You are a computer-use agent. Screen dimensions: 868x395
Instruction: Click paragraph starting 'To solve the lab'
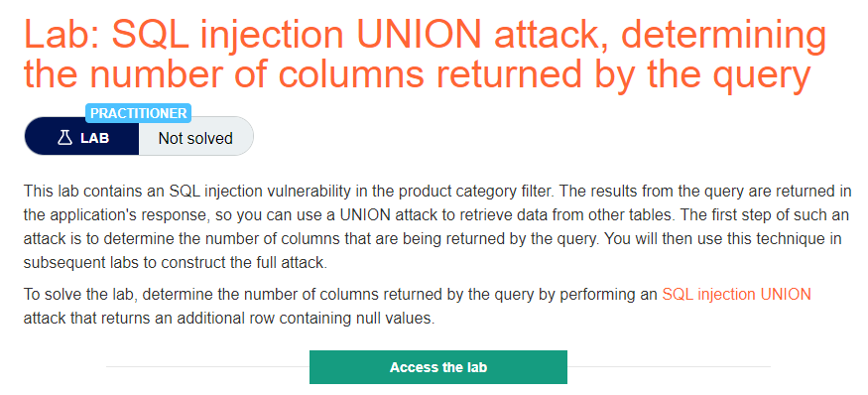coord(418,307)
